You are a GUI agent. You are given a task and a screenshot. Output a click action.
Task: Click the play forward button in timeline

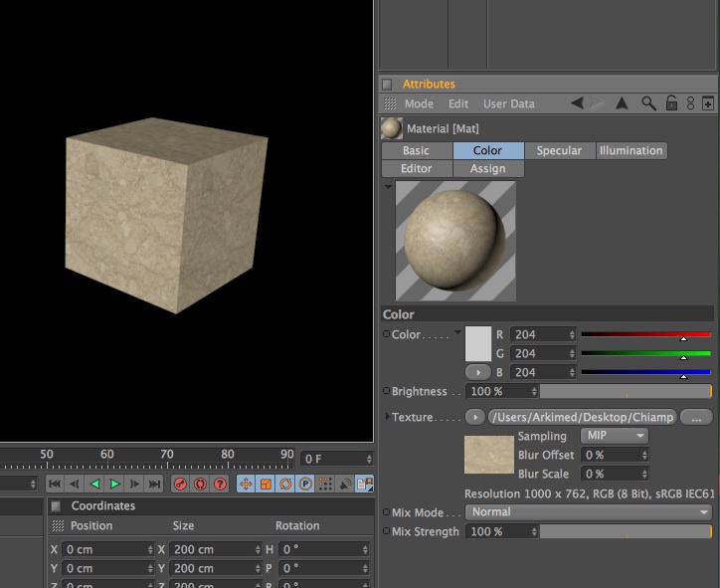click(x=114, y=485)
